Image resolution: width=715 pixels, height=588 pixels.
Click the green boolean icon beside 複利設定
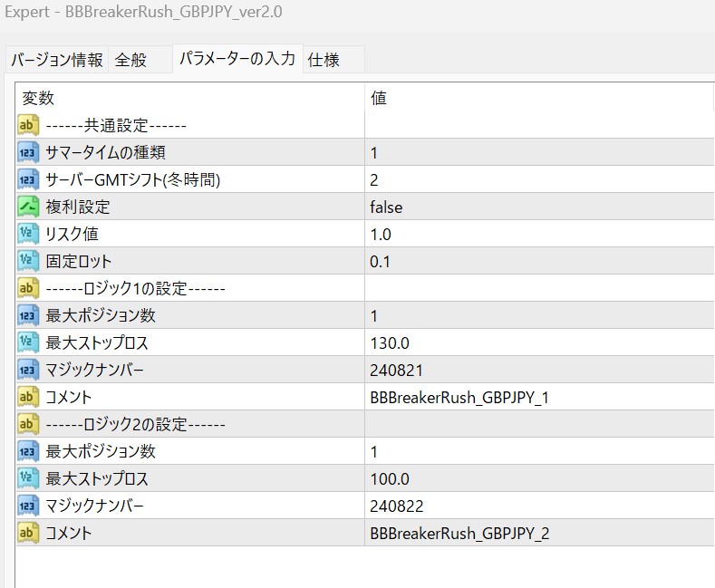28,207
